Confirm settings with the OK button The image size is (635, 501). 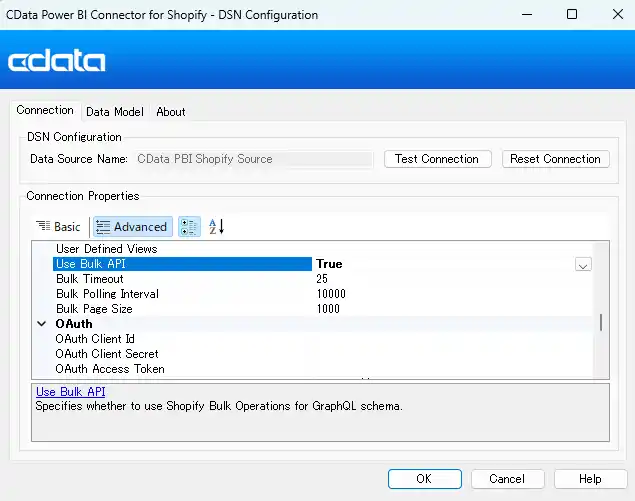point(424,479)
